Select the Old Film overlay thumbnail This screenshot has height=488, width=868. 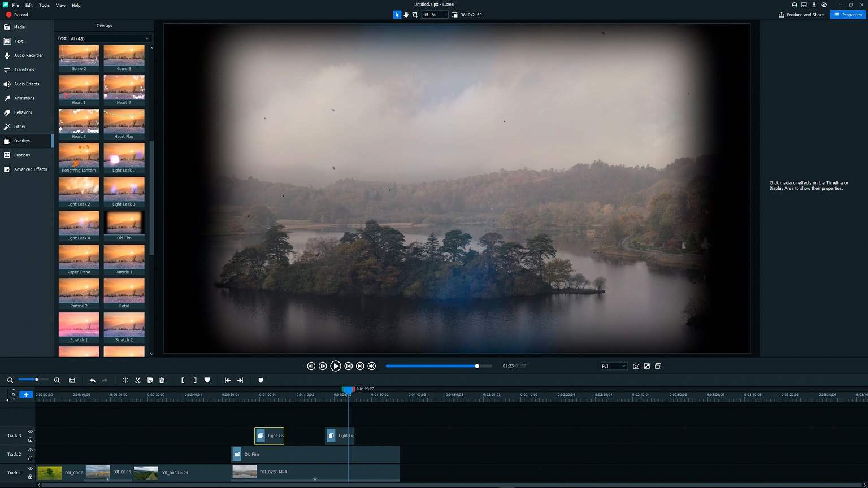124,224
